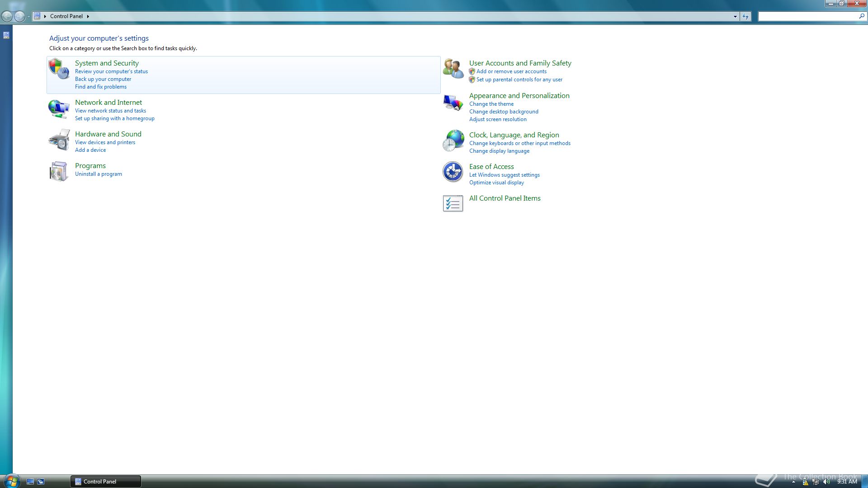868x488 pixels.
Task: Click Change desktop background link
Action: pos(504,112)
